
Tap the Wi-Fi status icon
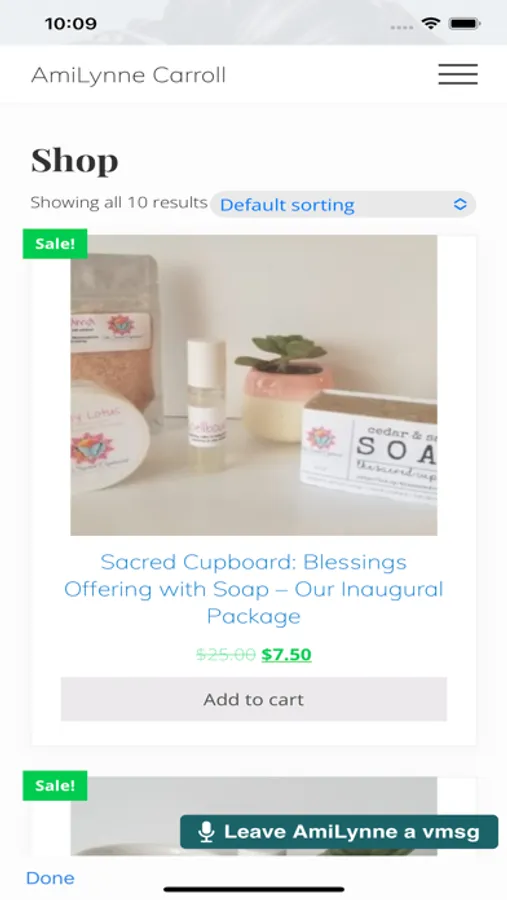click(x=430, y=24)
